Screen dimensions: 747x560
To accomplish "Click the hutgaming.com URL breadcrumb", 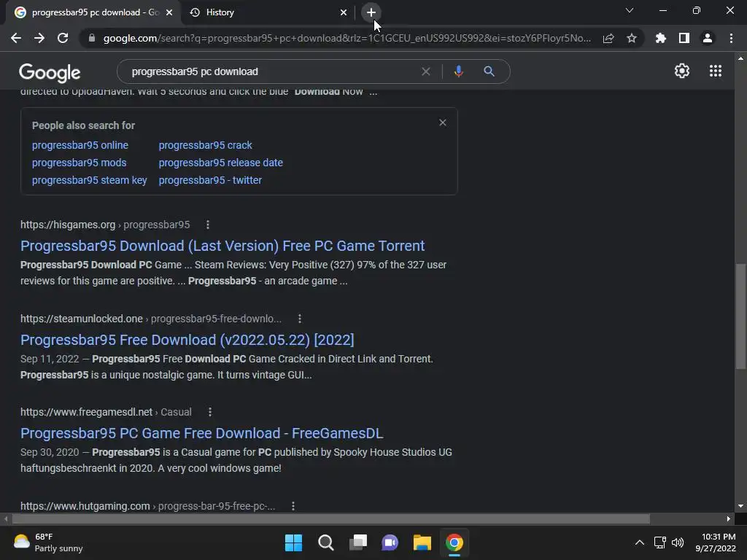I will tap(147, 506).
